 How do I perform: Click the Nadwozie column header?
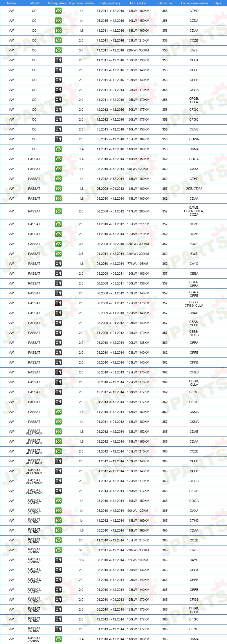click(165, 3)
